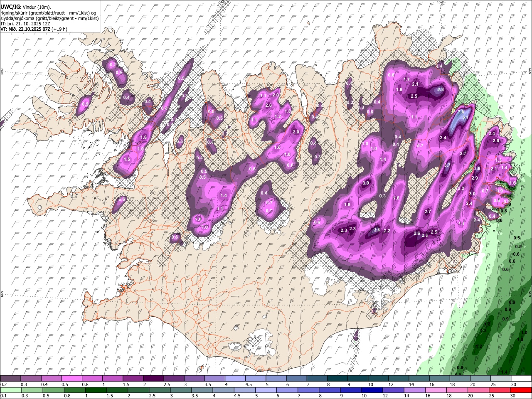The height and width of the screenshot is (399, 532).
Task: Click the bright red rain swatch at 30
Action: tap(521, 390)
